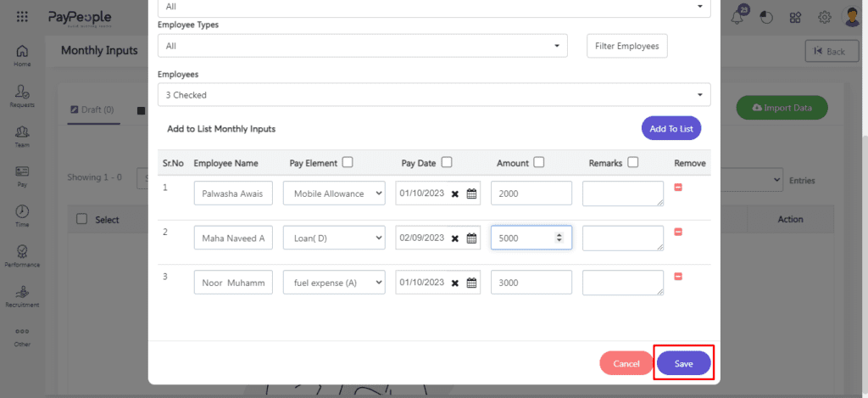Go to Performance in the sidebar
Viewport: 868px width, 398px height.
22,255
